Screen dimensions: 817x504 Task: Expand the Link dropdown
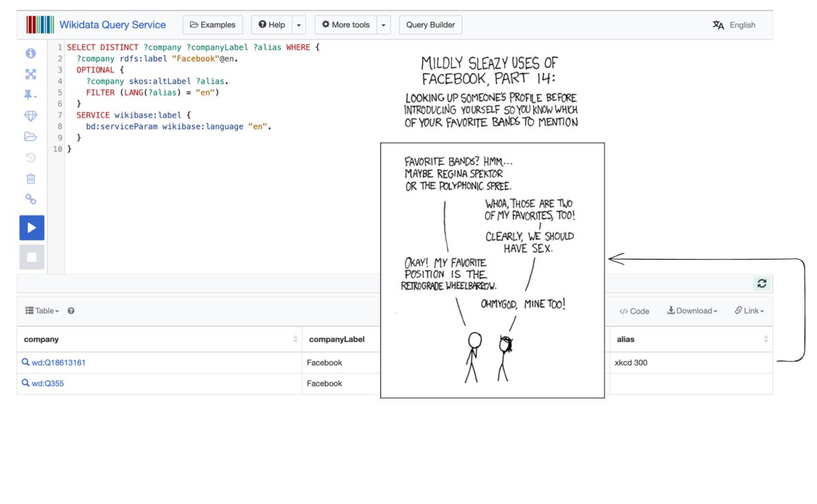(x=749, y=311)
